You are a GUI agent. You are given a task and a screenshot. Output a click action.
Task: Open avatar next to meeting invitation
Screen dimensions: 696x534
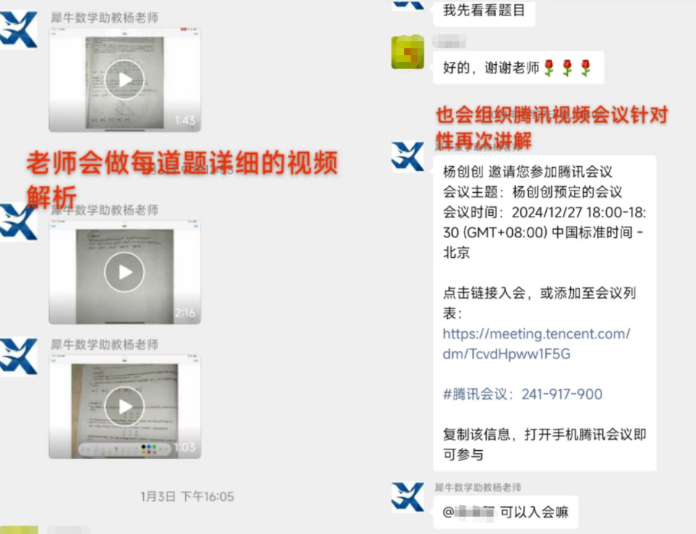point(407,157)
